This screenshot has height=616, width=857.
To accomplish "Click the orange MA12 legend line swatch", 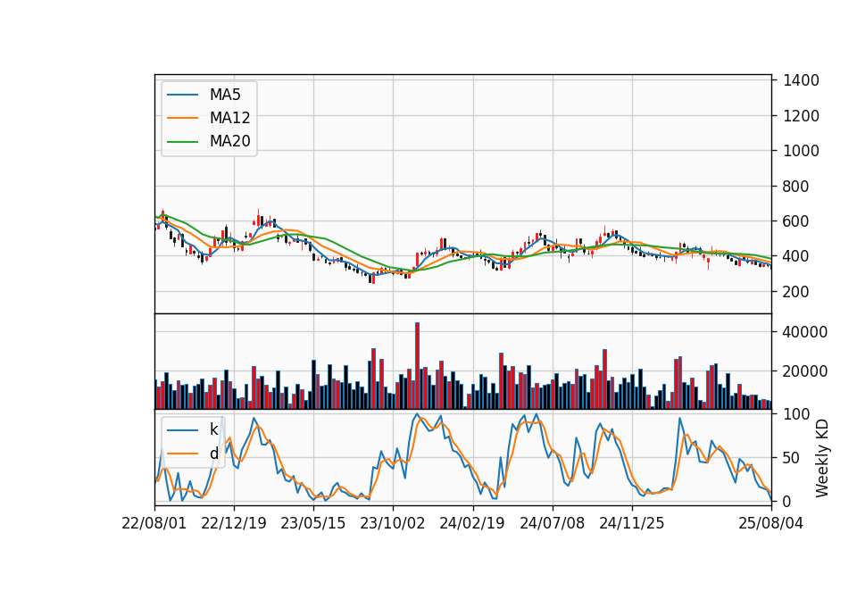I will (x=182, y=118).
